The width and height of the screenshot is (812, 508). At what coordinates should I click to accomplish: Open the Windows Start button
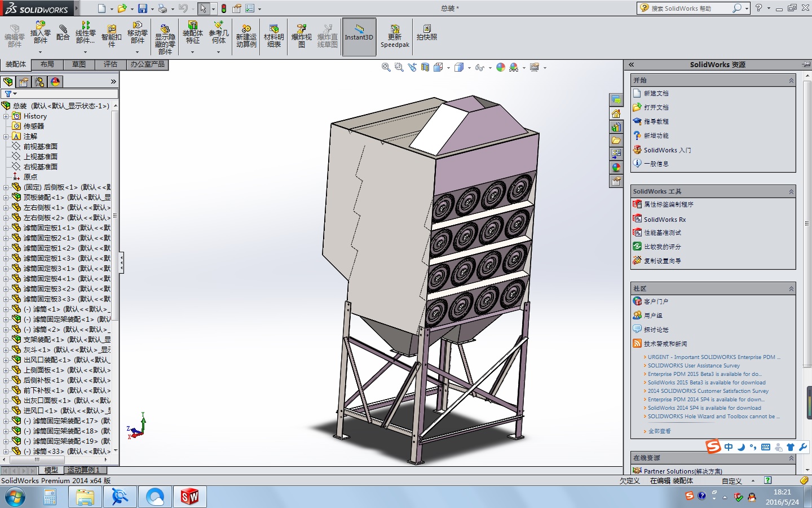click(x=15, y=497)
